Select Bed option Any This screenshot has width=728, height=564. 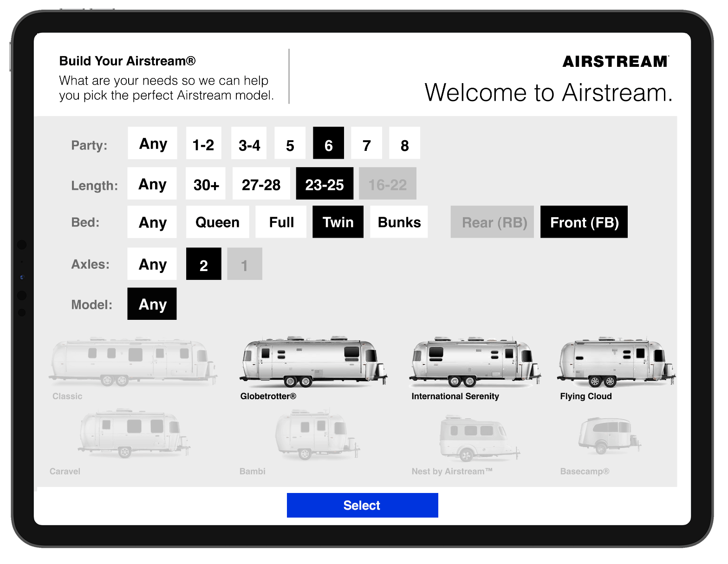(x=152, y=222)
